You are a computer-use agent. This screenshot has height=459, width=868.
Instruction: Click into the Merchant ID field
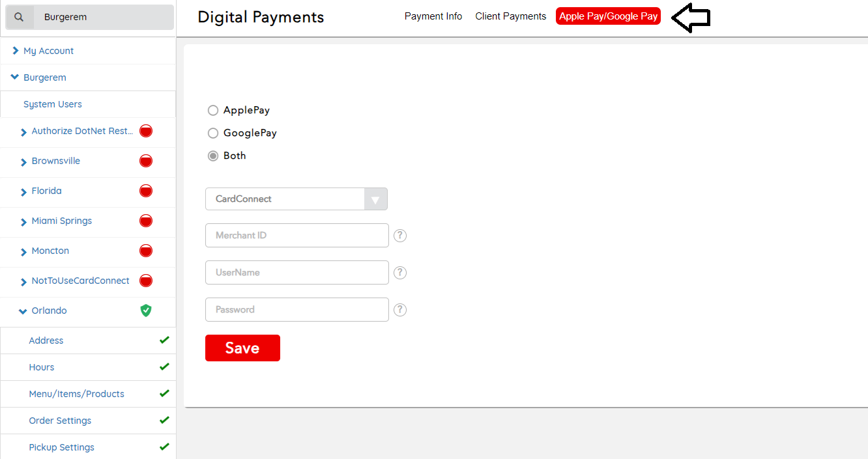click(297, 236)
